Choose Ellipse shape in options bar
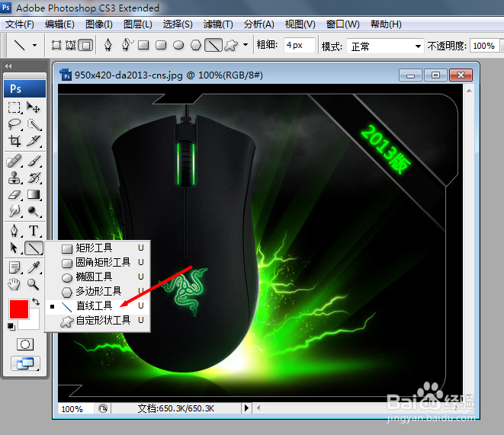The width and height of the screenshot is (504, 435). pyautogui.click(x=178, y=45)
